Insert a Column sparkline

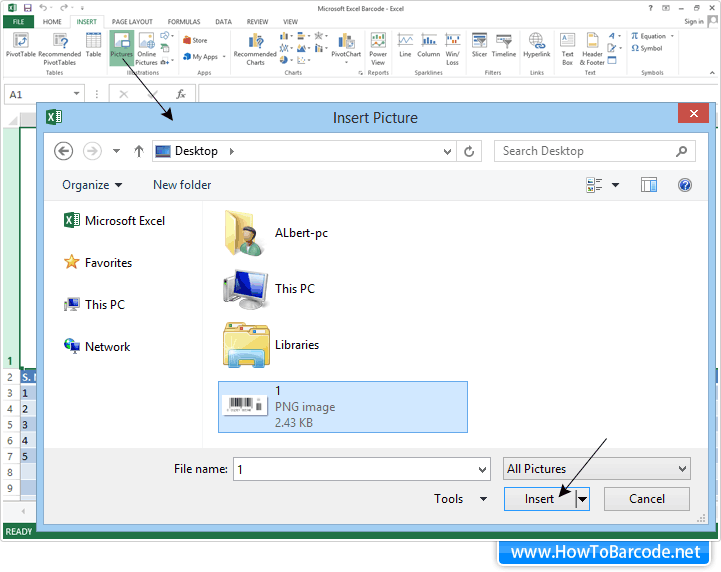429,45
